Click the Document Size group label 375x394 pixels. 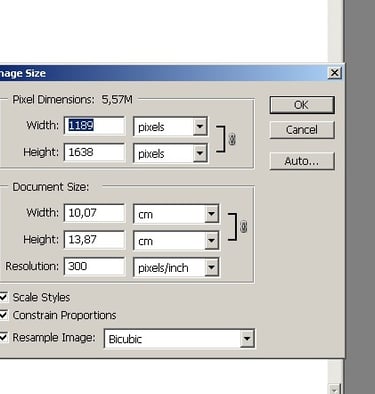[x=51, y=187]
